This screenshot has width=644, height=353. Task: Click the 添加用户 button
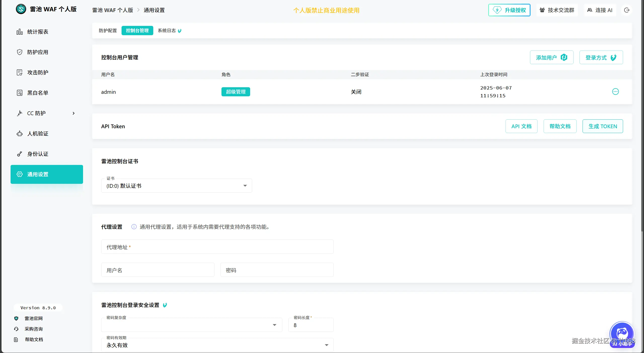551,58
